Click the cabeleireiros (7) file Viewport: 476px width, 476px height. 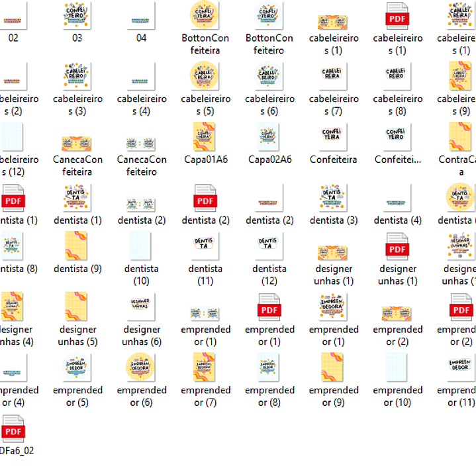click(x=334, y=77)
